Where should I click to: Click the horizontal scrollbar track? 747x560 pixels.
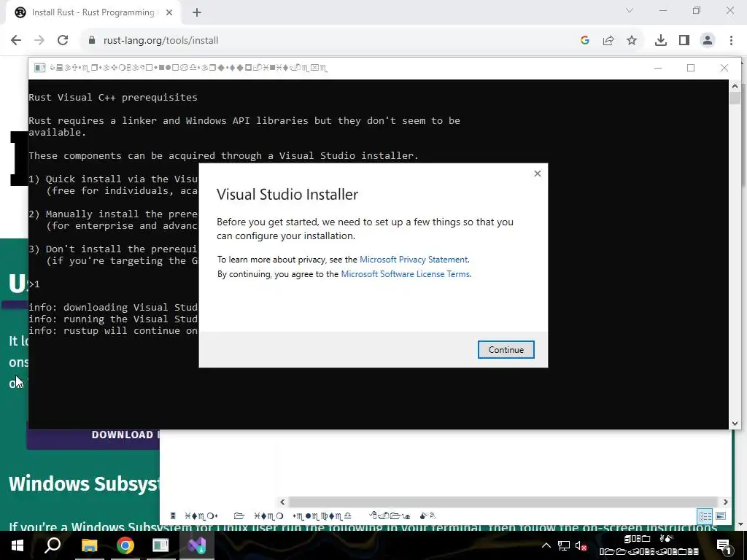tap(503, 502)
